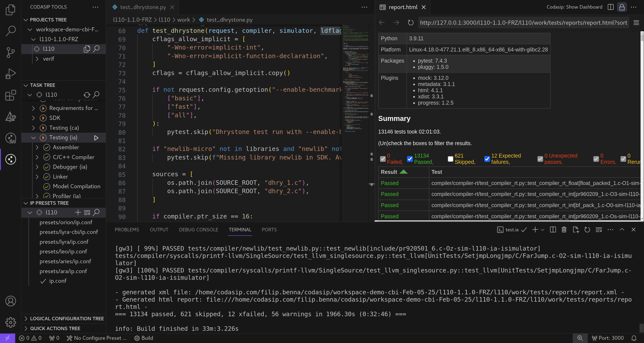Open the Search view in activity bar
The height and width of the screenshot is (343, 644).
(x=10, y=31)
